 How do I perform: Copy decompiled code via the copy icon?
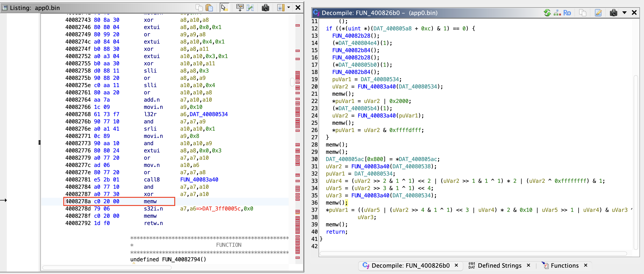coord(583,13)
